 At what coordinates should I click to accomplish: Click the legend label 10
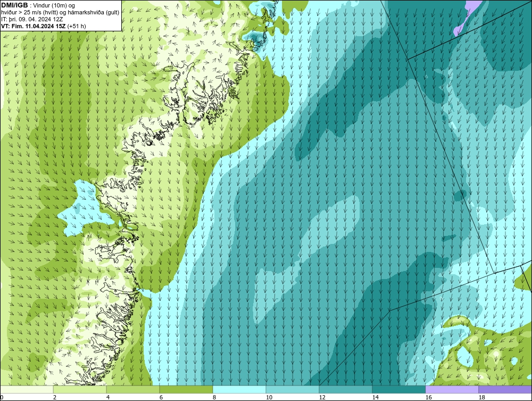click(x=269, y=397)
